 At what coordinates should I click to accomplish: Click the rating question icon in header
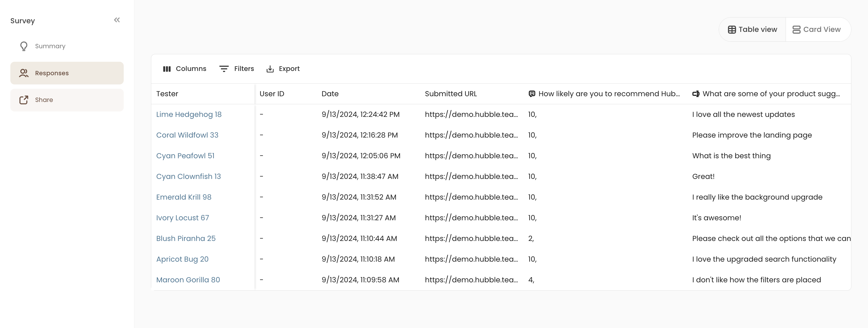(532, 94)
